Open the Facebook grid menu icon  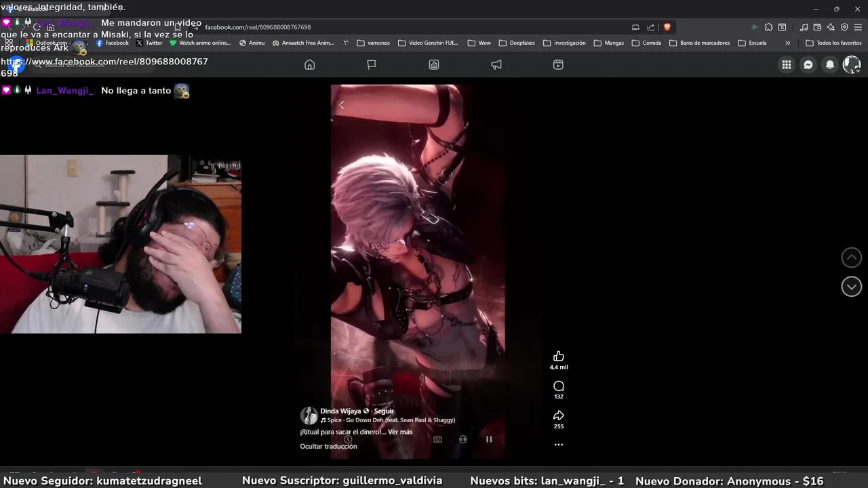pos(787,64)
